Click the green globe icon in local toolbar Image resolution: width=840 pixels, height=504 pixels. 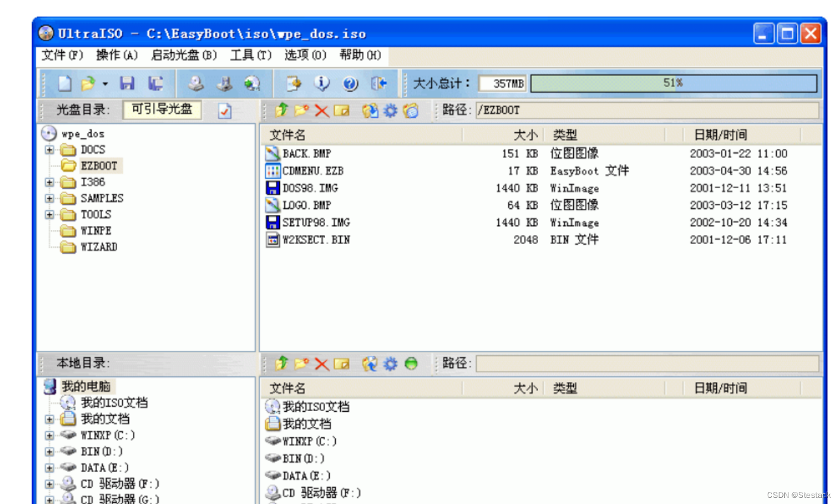tap(411, 364)
